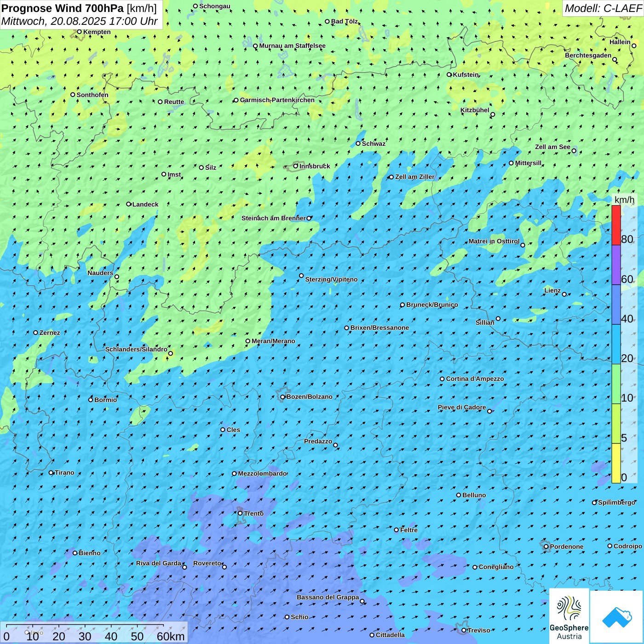Viewport: 644px width, 644px height.
Task: Click the 'Cittadella' label
Action: tap(390, 635)
